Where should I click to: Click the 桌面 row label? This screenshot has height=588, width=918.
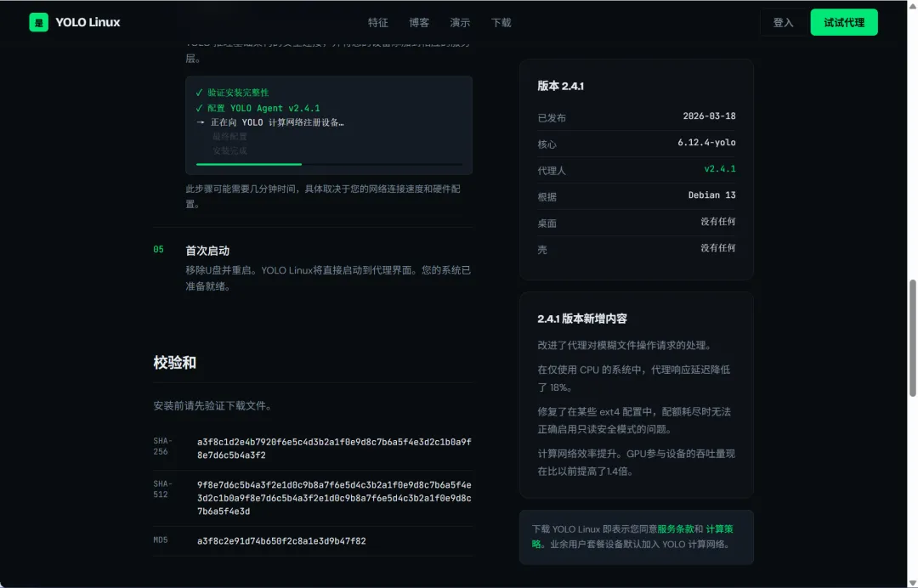click(x=547, y=223)
